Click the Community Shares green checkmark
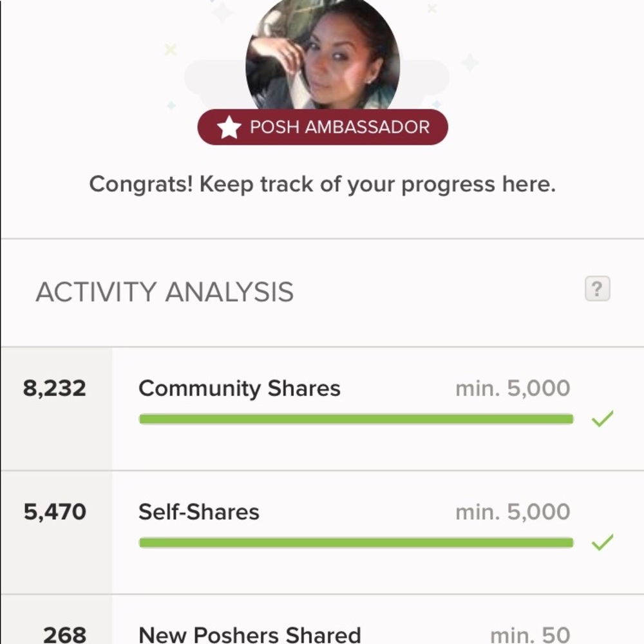644x644 pixels. point(602,419)
